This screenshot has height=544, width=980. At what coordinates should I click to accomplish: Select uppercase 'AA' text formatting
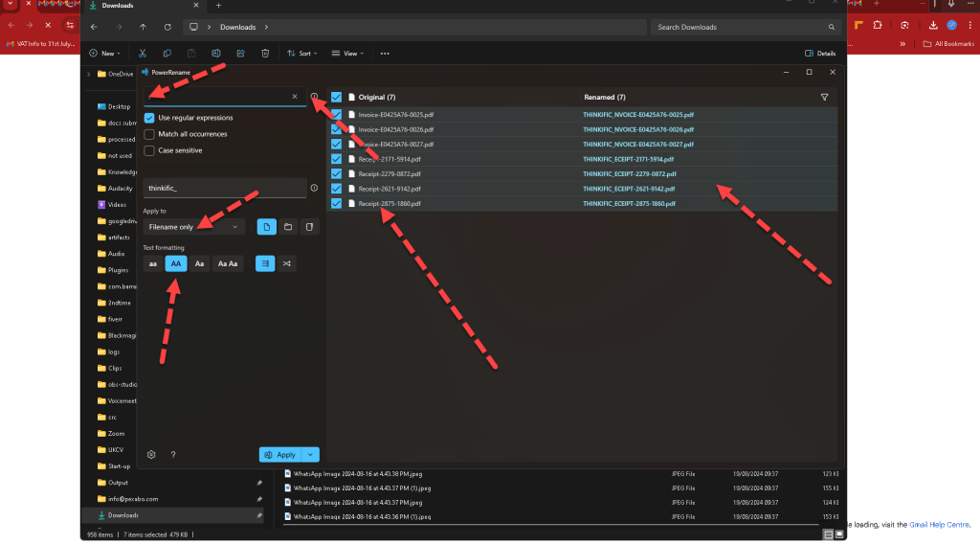coord(176,264)
